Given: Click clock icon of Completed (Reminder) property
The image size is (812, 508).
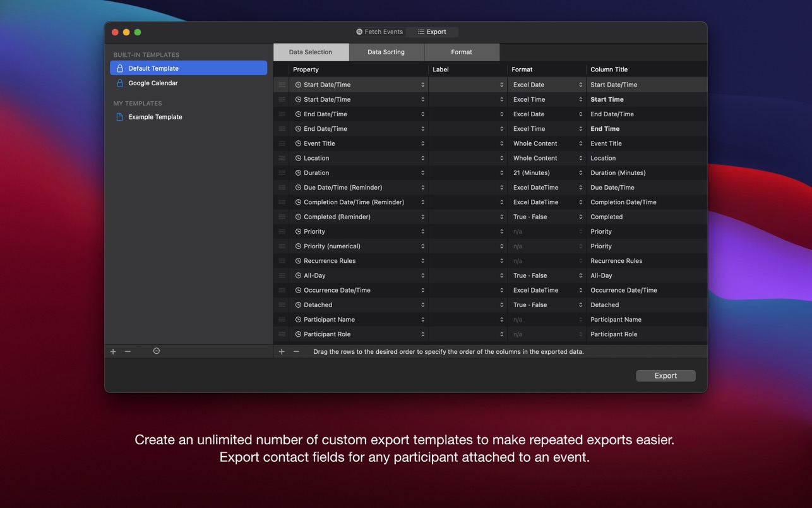Looking at the screenshot, I should (298, 217).
